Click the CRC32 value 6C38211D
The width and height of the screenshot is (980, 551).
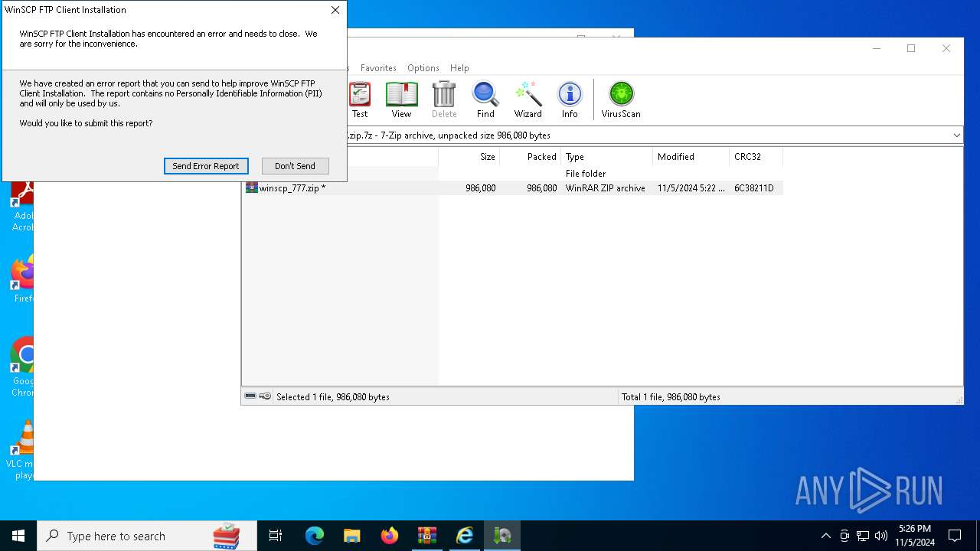pos(754,188)
